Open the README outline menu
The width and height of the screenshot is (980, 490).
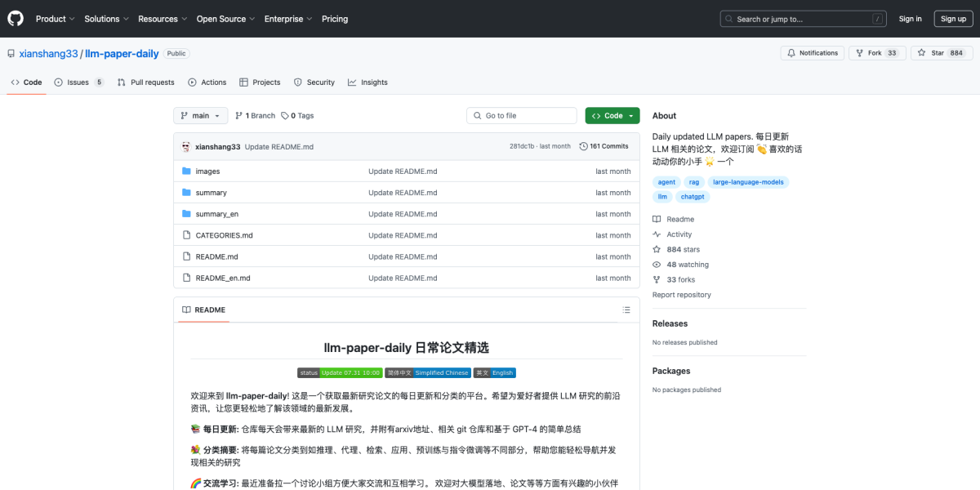click(x=626, y=310)
